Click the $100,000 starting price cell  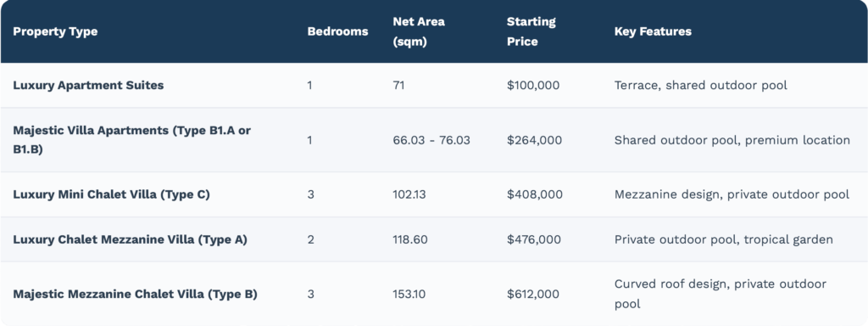(533, 86)
